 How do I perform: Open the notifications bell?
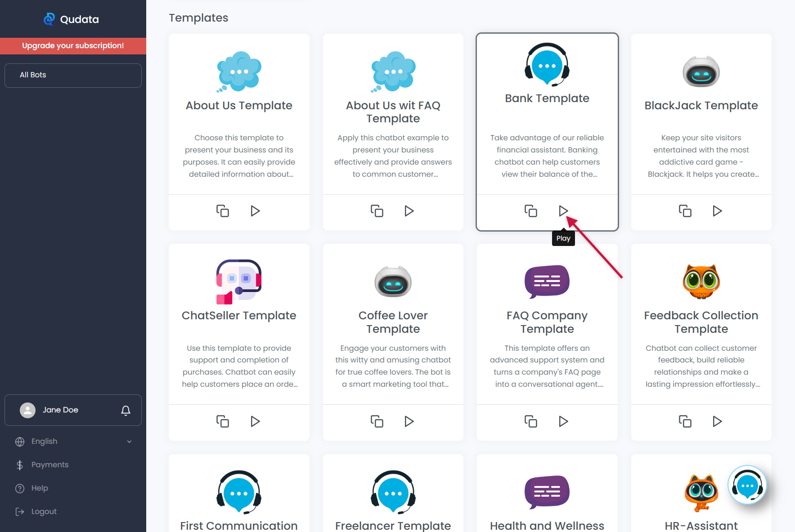(126, 410)
